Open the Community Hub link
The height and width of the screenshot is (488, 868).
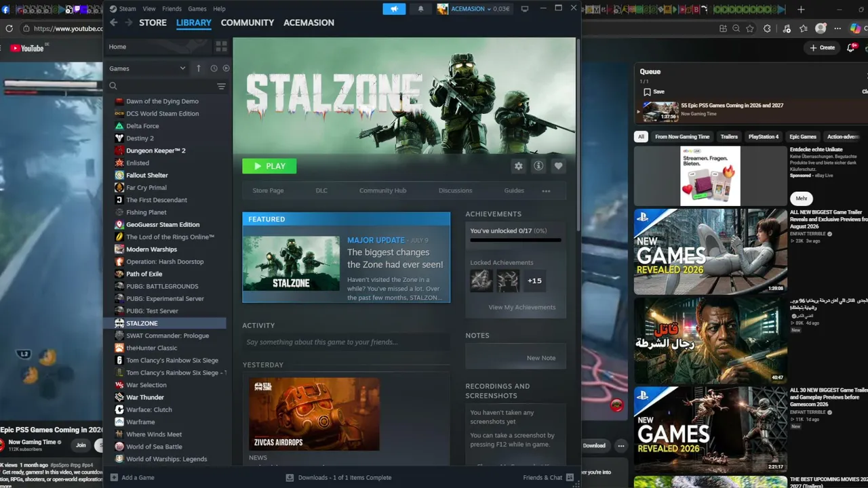382,190
